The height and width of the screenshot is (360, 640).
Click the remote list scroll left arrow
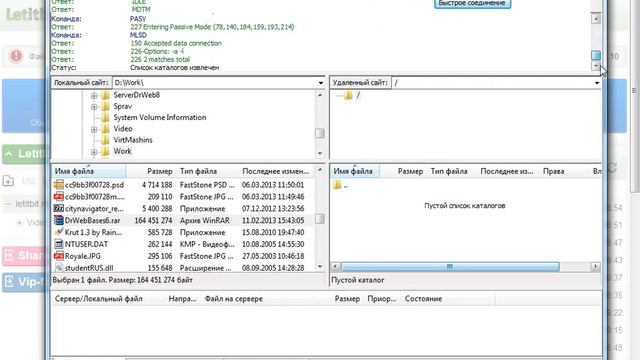pos(336,267)
